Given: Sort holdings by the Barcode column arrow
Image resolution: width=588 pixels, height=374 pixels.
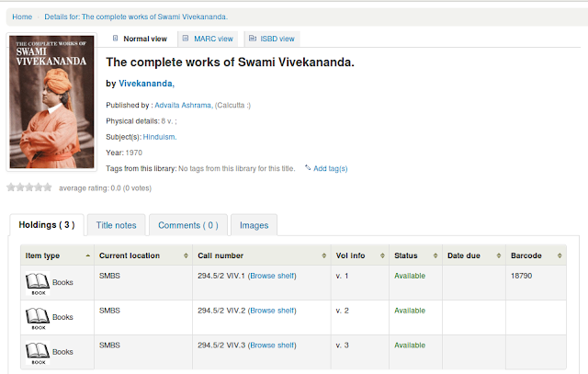Looking at the screenshot, I should click(x=575, y=255).
